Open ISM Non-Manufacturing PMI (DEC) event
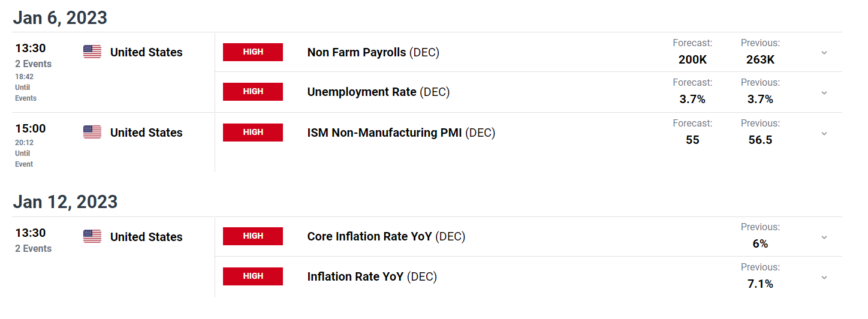The image size is (868, 319). (x=402, y=133)
